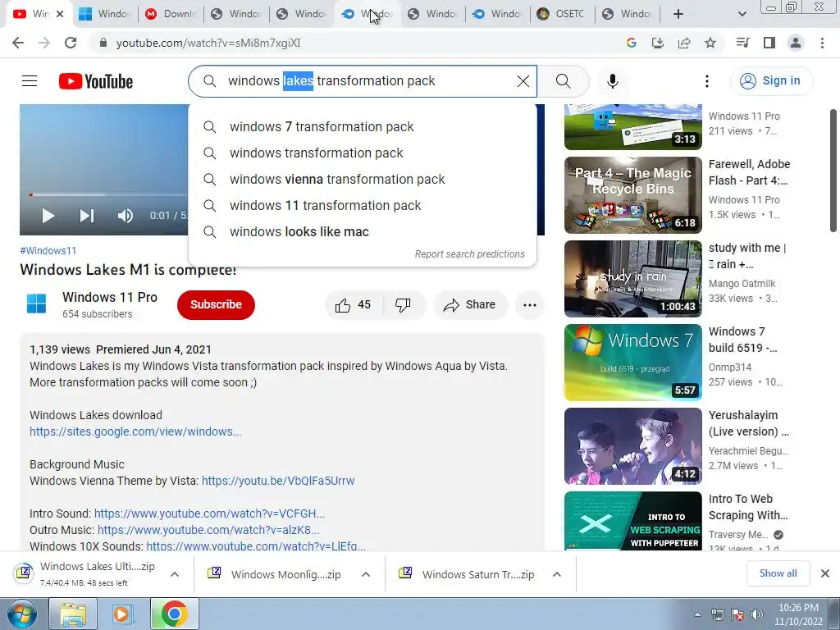This screenshot has width=840, height=630.
Task: Close the downloads bar
Action: [x=825, y=573]
